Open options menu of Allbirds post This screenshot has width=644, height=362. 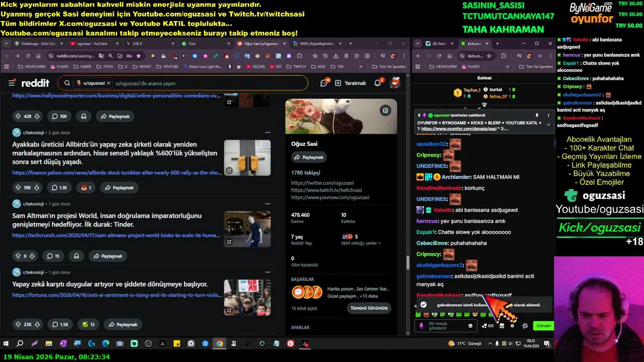tap(268, 132)
